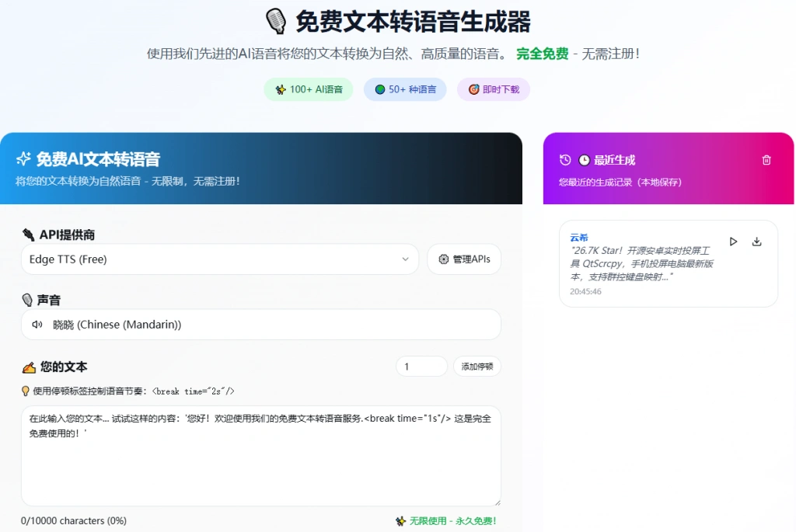This screenshot has height=532, width=796.
Task: Click the 100+ AI语音 badge
Action: (308, 89)
